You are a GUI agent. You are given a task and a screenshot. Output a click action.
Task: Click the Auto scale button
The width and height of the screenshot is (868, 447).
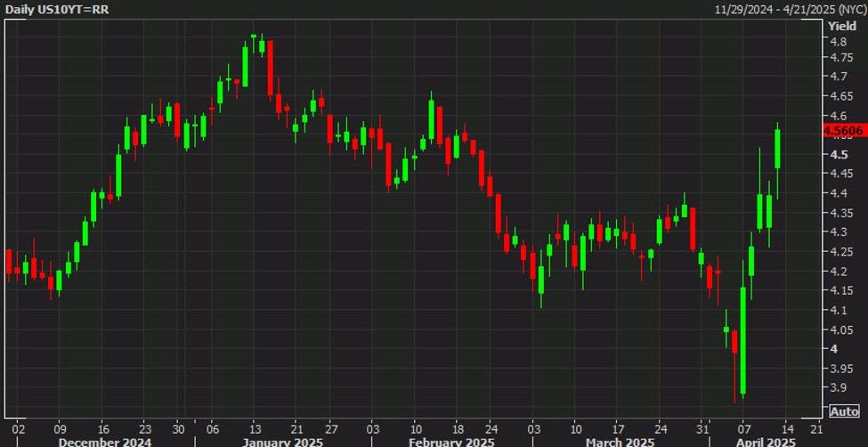pyautogui.click(x=844, y=410)
